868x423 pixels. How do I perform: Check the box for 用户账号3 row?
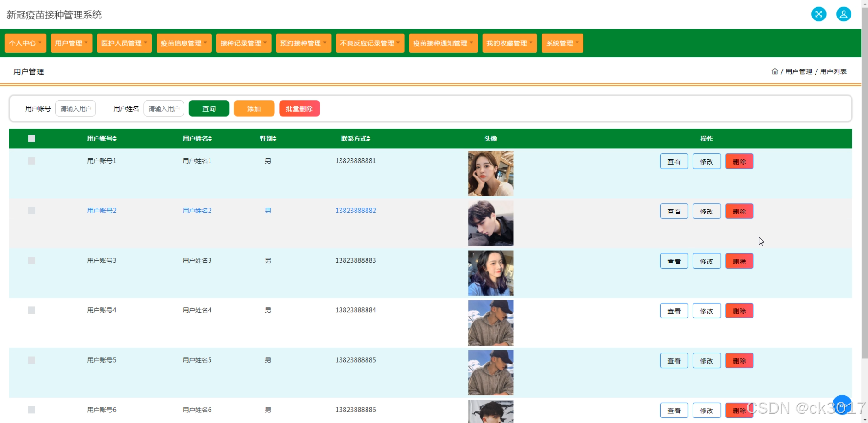32,260
